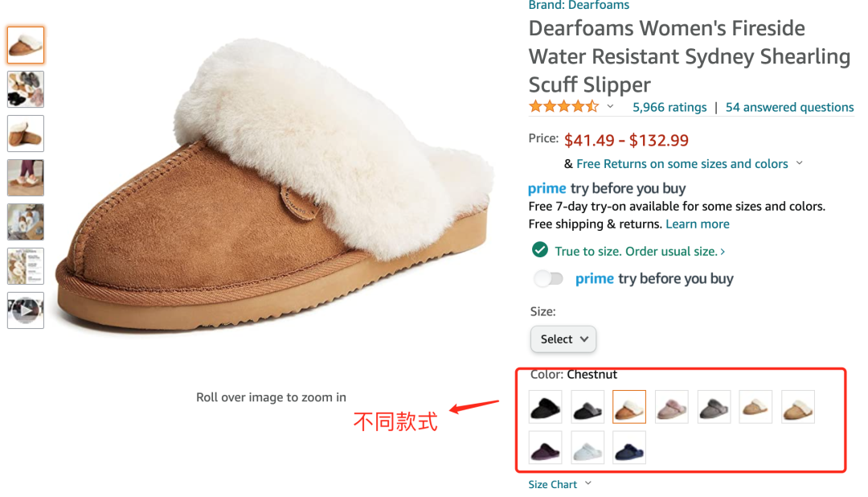Viewport: 868px width, 497px height.
Task: Select the black slipper color swatch
Action: tap(545, 407)
